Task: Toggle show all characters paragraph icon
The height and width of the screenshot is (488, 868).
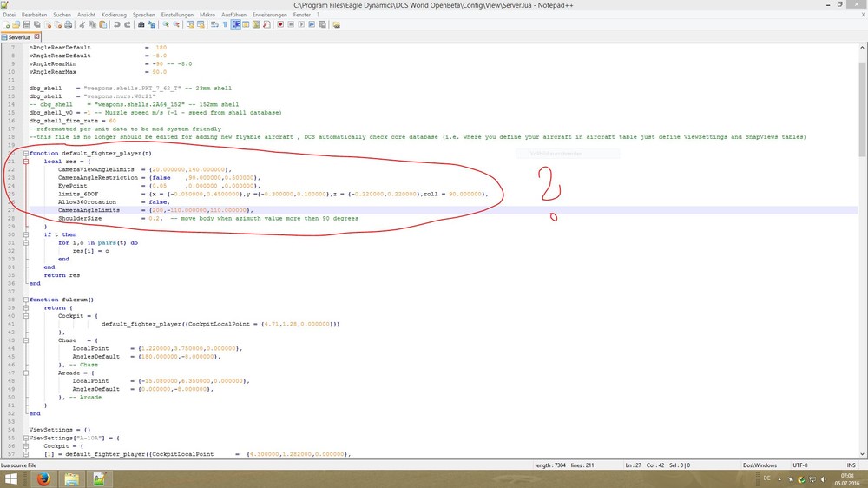Action: tap(225, 24)
